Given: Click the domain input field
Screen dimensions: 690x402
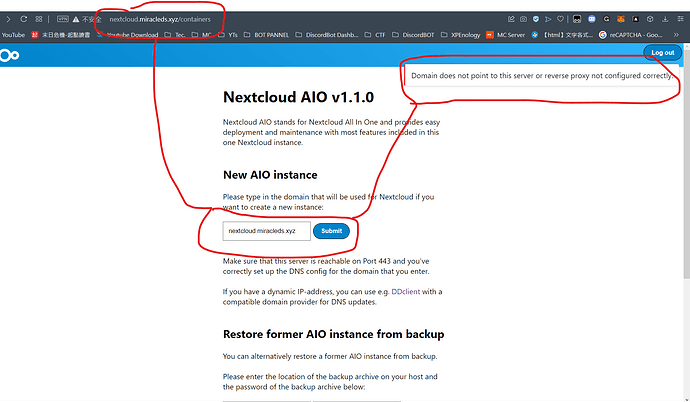Looking at the screenshot, I should click(x=266, y=231).
